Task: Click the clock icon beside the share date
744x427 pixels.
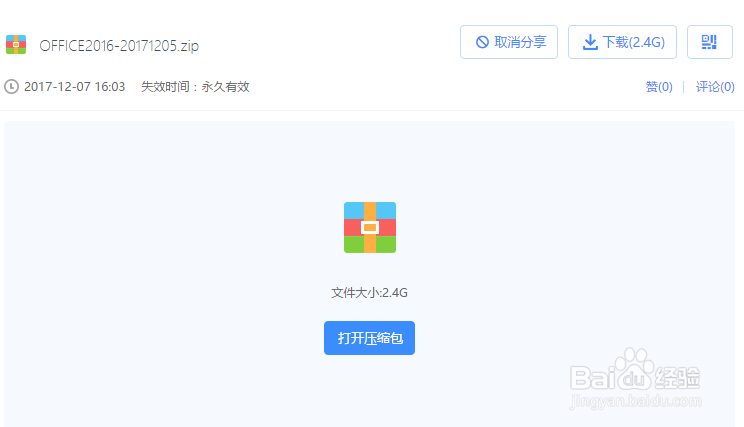Action: 11,87
